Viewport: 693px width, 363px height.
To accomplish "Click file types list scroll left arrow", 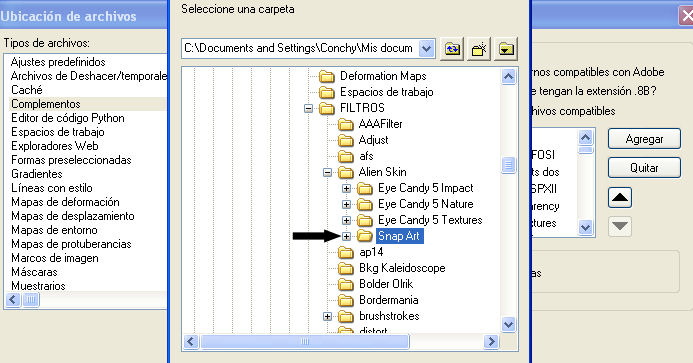I will click(x=13, y=300).
